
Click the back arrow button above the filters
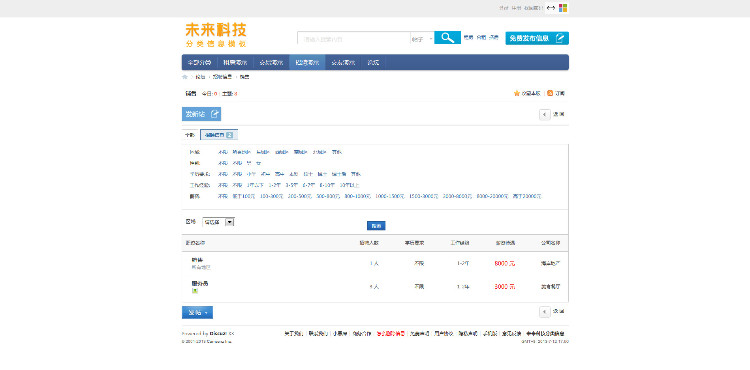[x=545, y=114]
